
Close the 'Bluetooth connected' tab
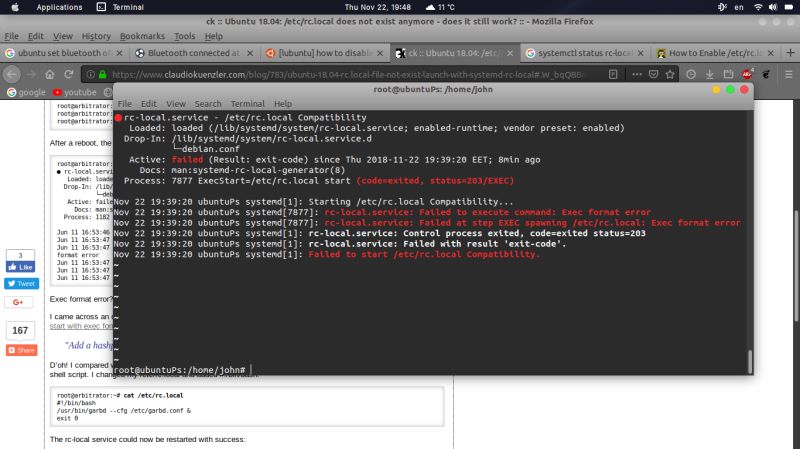click(x=250, y=53)
